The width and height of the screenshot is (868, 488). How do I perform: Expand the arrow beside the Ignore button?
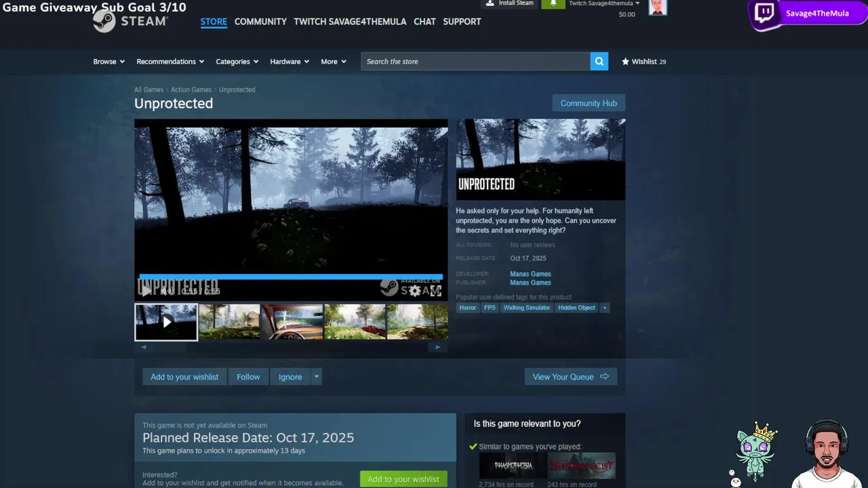[316, 377]
